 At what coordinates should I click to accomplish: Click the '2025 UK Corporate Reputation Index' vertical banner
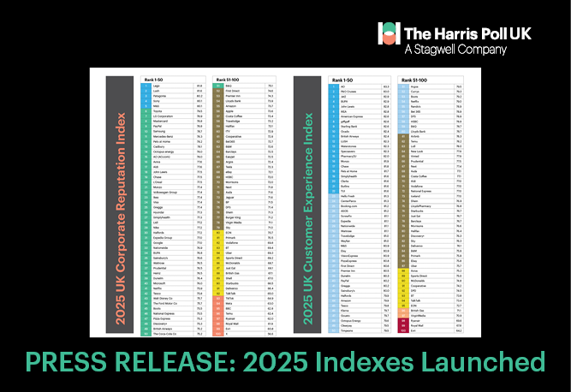[120, 205]
